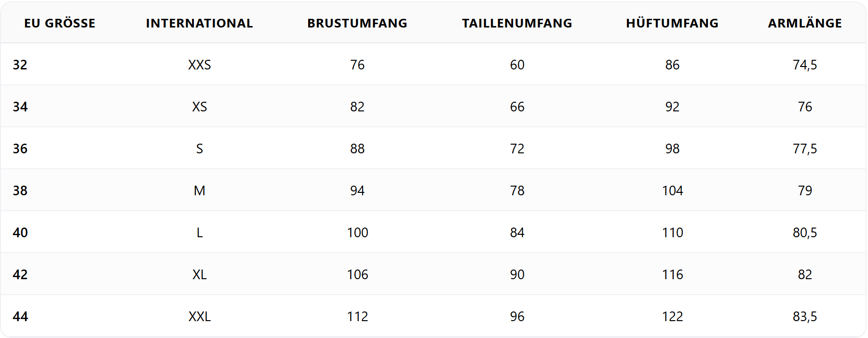Select EU size 34 row label
The width and height of the screenshot is (868, 338).
[x=20, y=107]
